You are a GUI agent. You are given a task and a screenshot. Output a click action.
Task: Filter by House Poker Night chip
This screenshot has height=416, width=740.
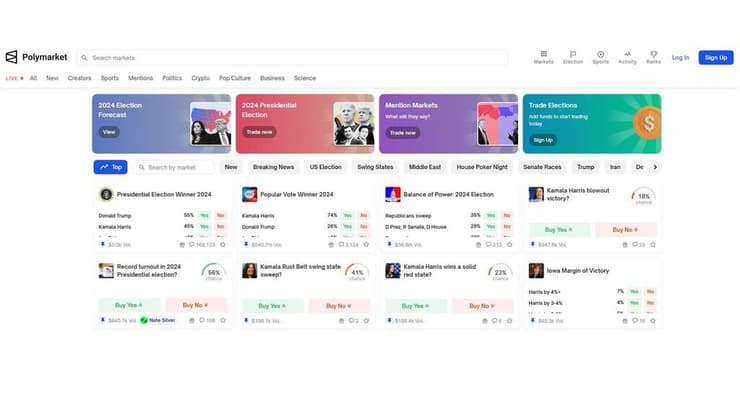(x=482, y=167)
